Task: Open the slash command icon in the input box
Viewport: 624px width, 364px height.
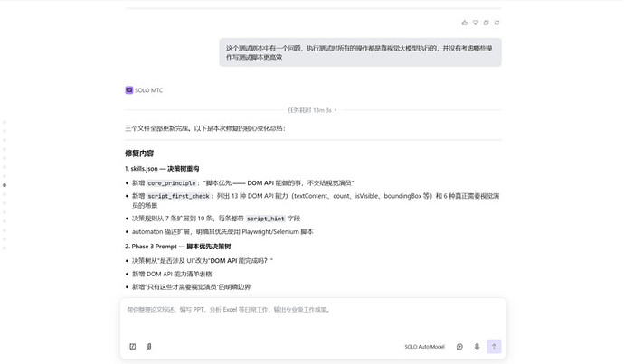Action: 133,347
